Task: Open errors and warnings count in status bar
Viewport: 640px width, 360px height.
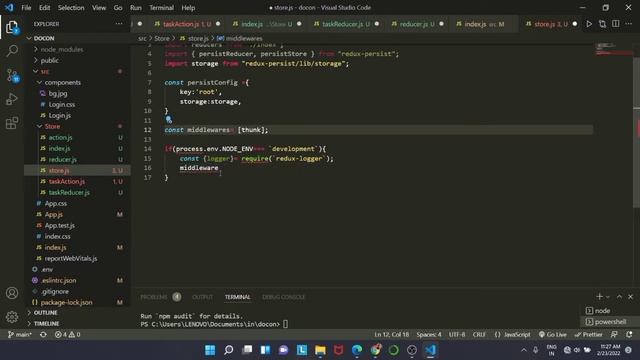Action: 67,334
